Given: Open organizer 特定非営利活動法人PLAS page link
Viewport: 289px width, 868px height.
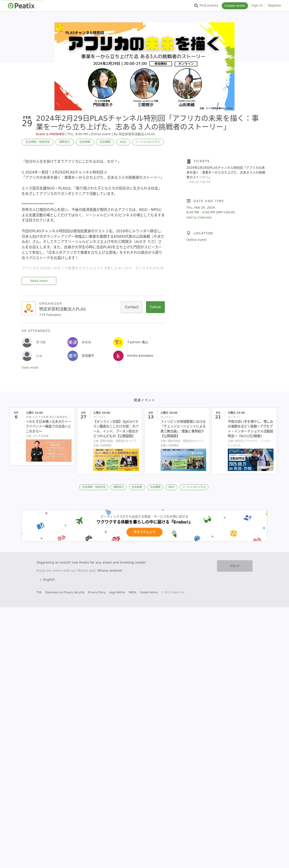Looking at the screenshot, I should tap(62, 309).
